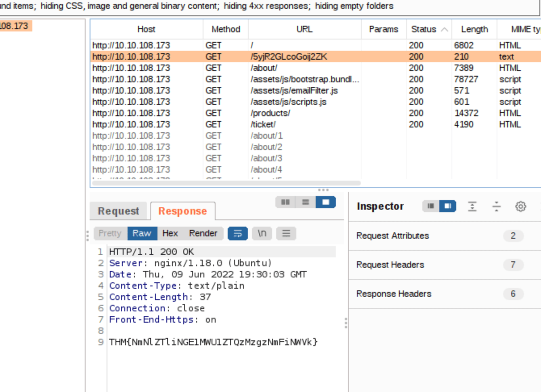Image resolution: width=541 pixels, height=392 pixels.
Task: Open the Inspector settings gear
Action: point(521,206)
